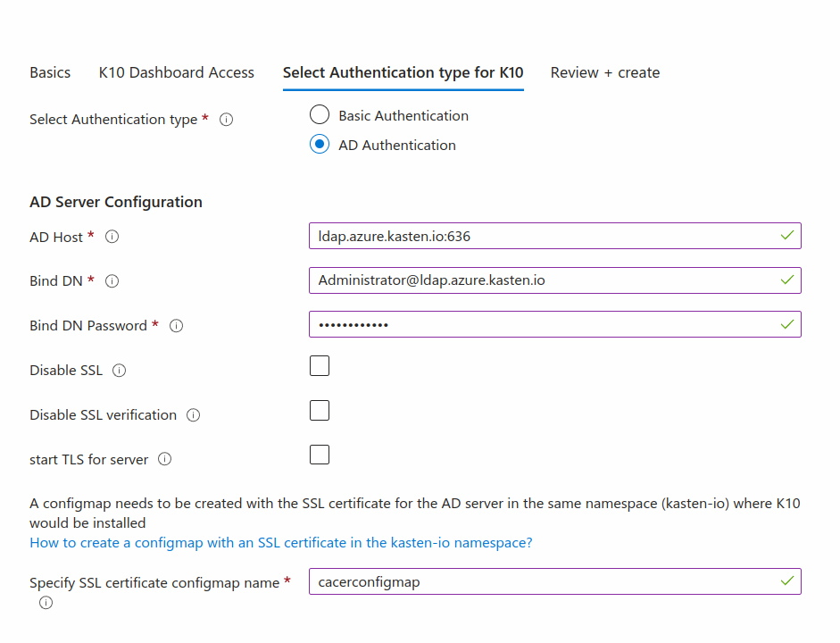Screen dimensions: 840x643
Task: Focus the AD Host input field
Action: [x=555, y=236]
